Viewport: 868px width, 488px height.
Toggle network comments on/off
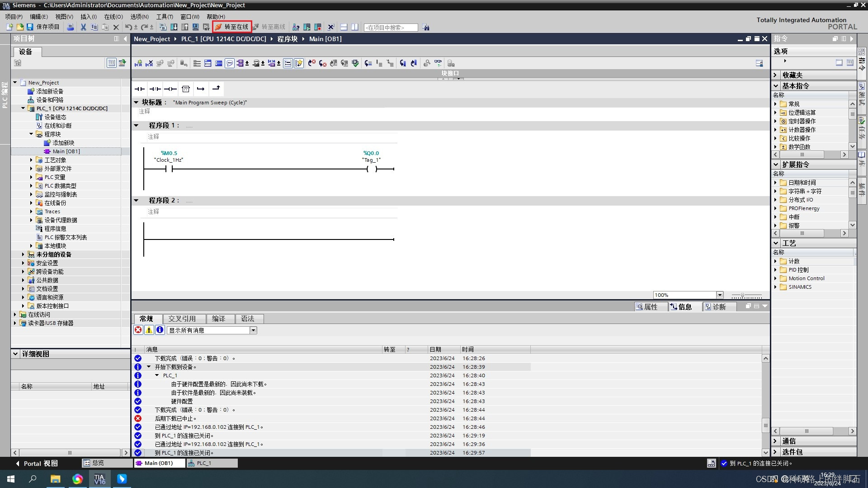click(x=288, y=63)
